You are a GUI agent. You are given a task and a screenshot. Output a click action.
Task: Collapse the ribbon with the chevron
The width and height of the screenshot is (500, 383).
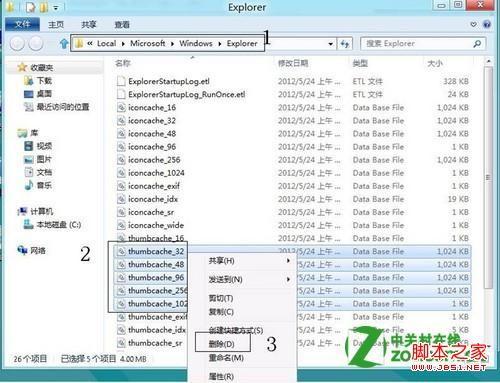(473, 24)
